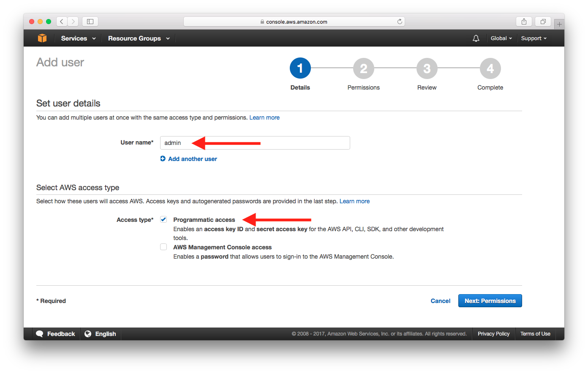Click step 4 Complete circle

coord(490,68)
